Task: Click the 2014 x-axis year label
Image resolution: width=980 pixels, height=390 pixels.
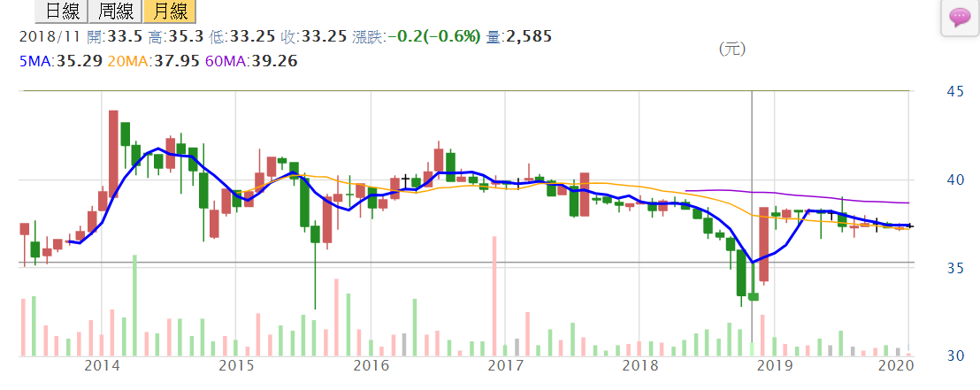Action: point(103,365)
